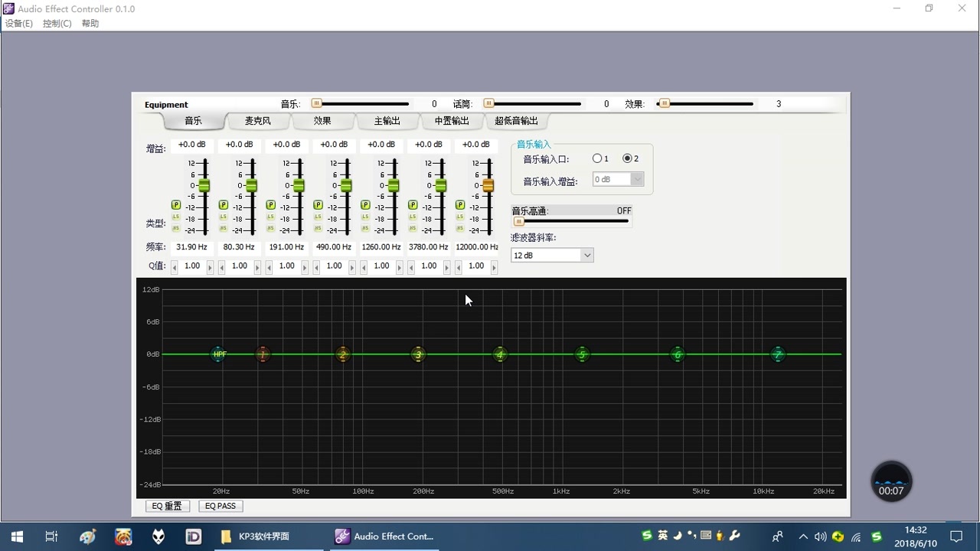
Task: Click the Audio Effect Controller title bar app icon
Action: tap(8, 8)
